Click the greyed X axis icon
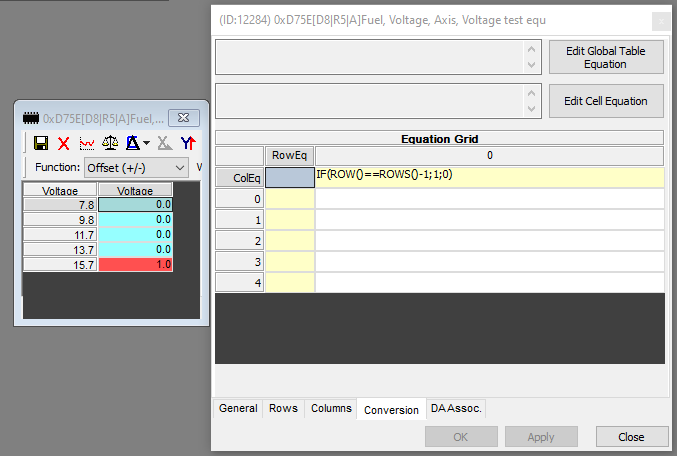The image size is (677, 456). pos(165,143)
